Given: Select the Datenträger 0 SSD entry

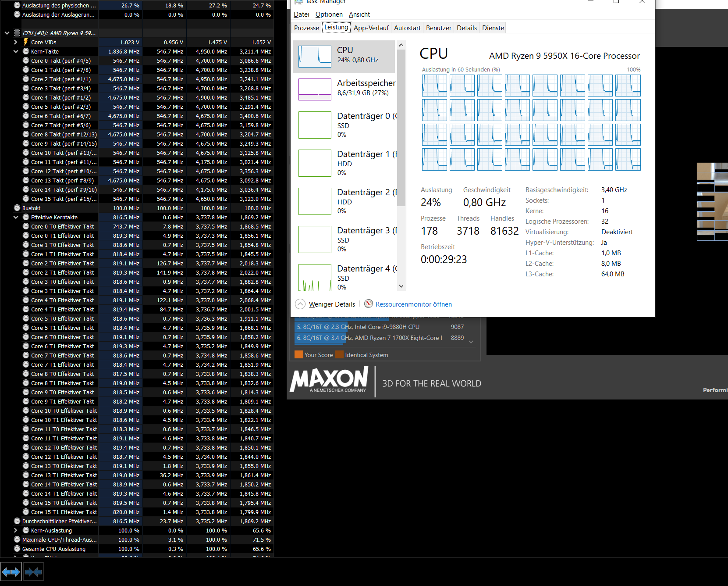Looking at the screenshot, I should click(x=344, y=125).
